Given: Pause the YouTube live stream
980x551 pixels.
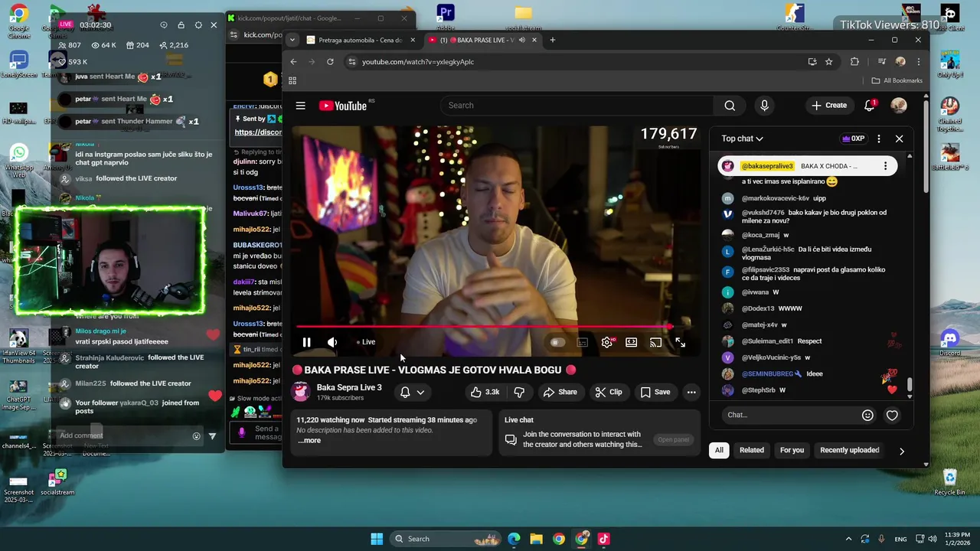Looking at the screenshot, I should click(306, 342).
